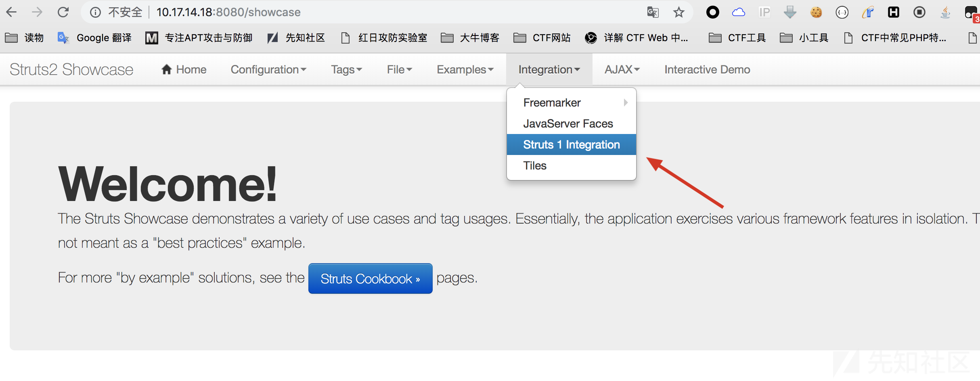Select JavaServer Faces from Integration menu
This screenshot has width=980, height=381.
572,124
